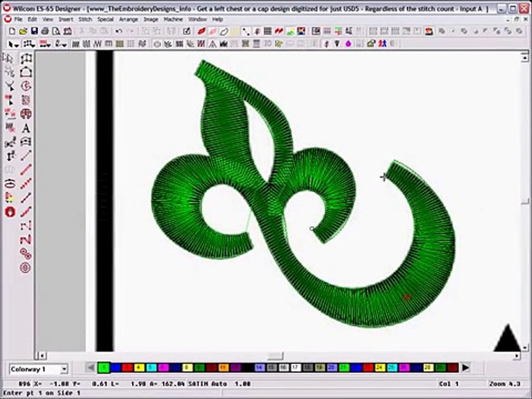
Task: Open a design with the folder icon
Action: pyautogui.click(x=23, y=32)
